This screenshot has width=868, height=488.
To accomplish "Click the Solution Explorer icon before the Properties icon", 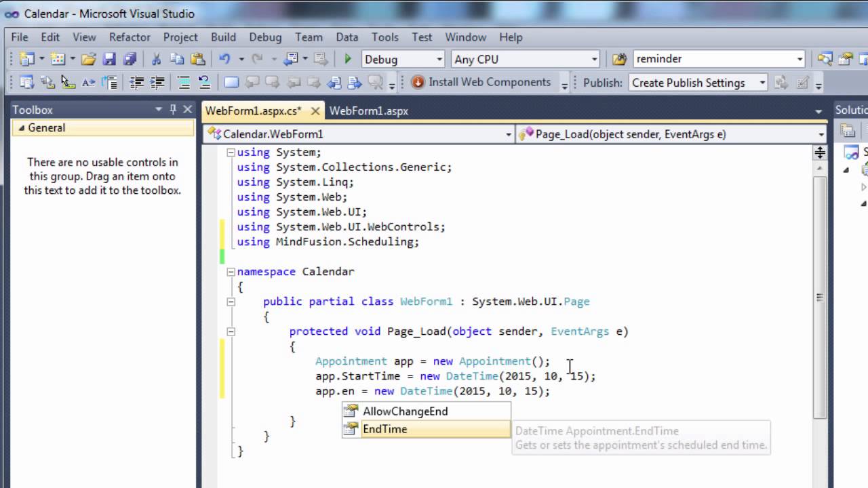I will (x=825, y=59).
